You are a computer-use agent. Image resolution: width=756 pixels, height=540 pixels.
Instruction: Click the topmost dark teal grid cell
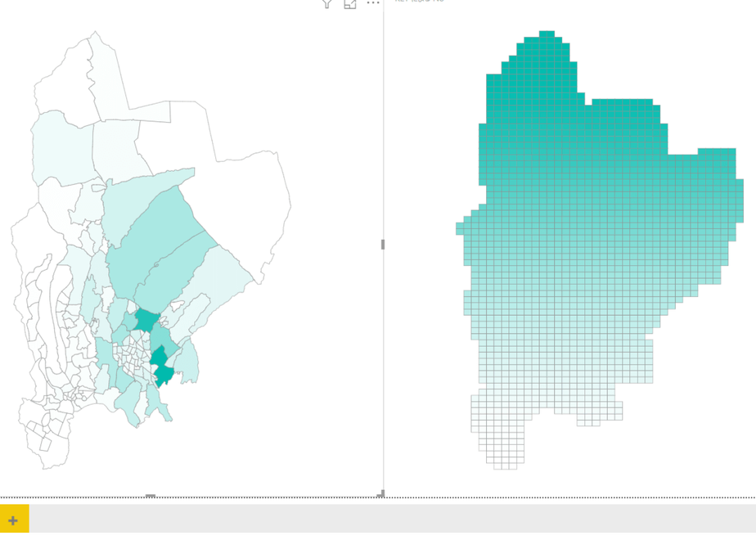click(x=547, y=34)
